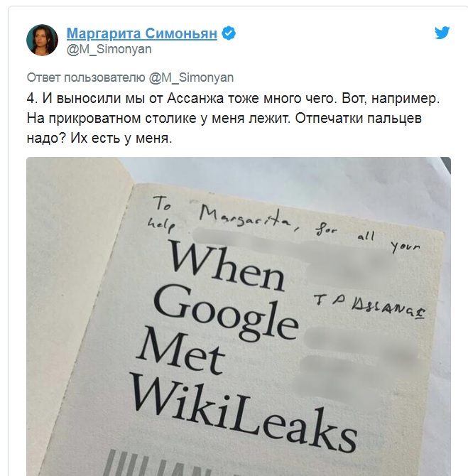Click the word 'Met' in the book title
468x476 pixels.
click(181, 351)
